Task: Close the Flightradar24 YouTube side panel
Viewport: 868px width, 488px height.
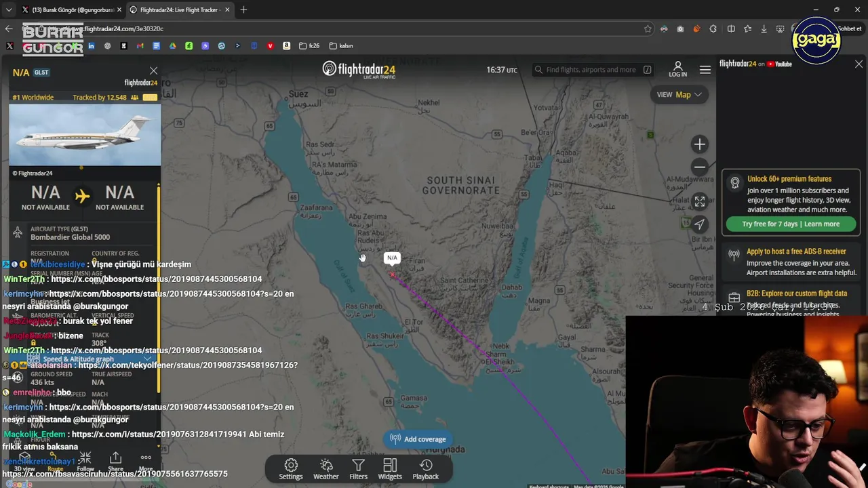Action: (859, 64)
